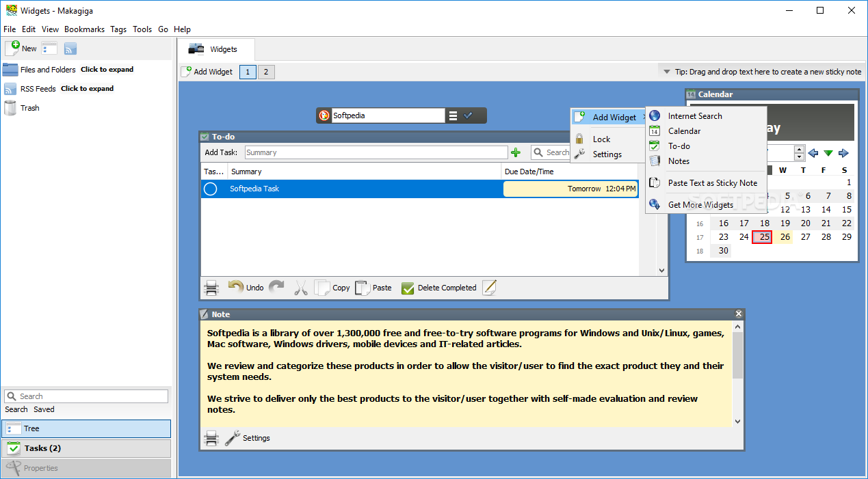Switch to widget page 2

coord(266,72)
